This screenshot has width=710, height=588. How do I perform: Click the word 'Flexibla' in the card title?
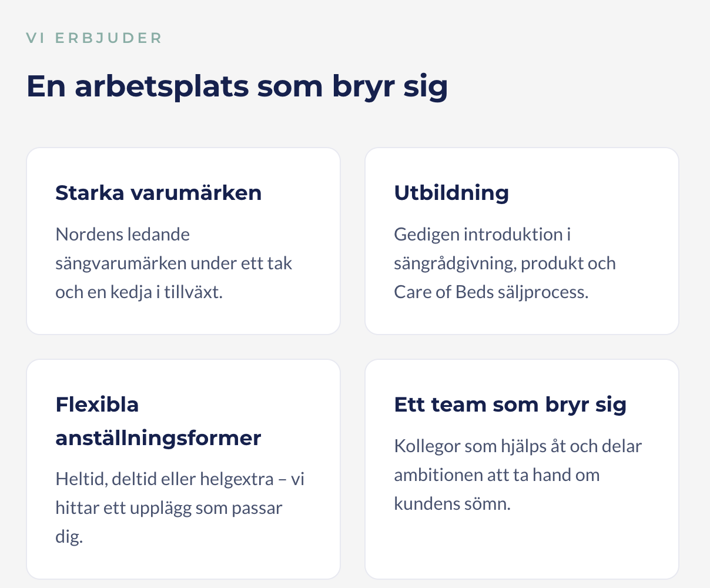[97, 405]
